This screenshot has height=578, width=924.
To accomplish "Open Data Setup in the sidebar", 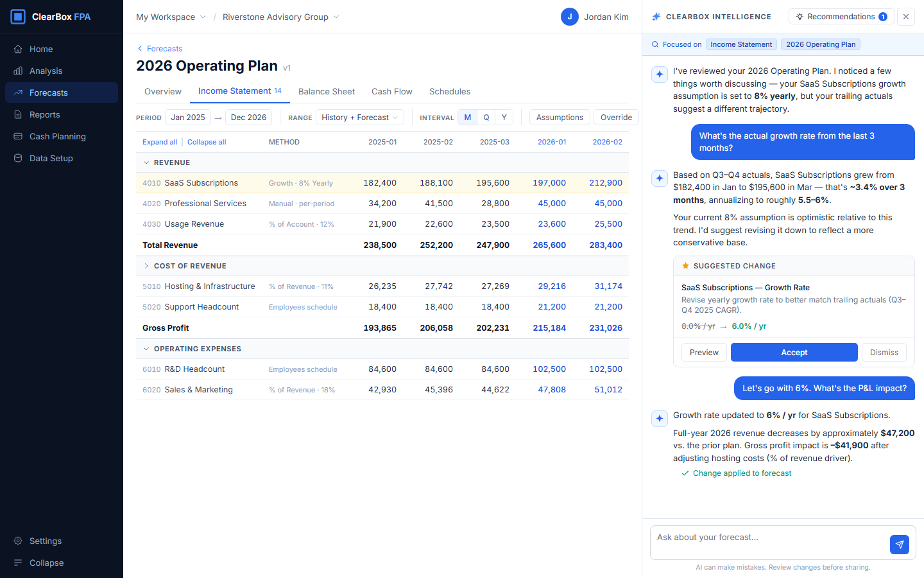I will coord(51,158).
